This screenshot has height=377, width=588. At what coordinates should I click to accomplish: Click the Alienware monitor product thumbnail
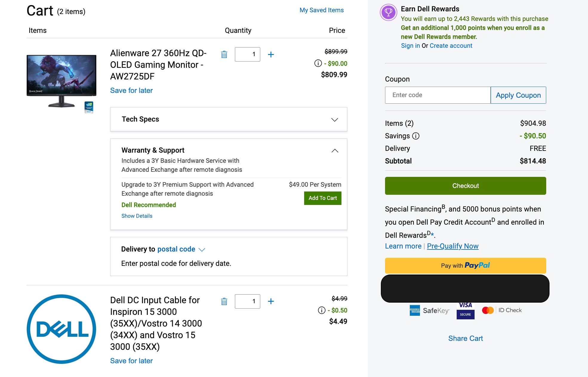[61, 81]
